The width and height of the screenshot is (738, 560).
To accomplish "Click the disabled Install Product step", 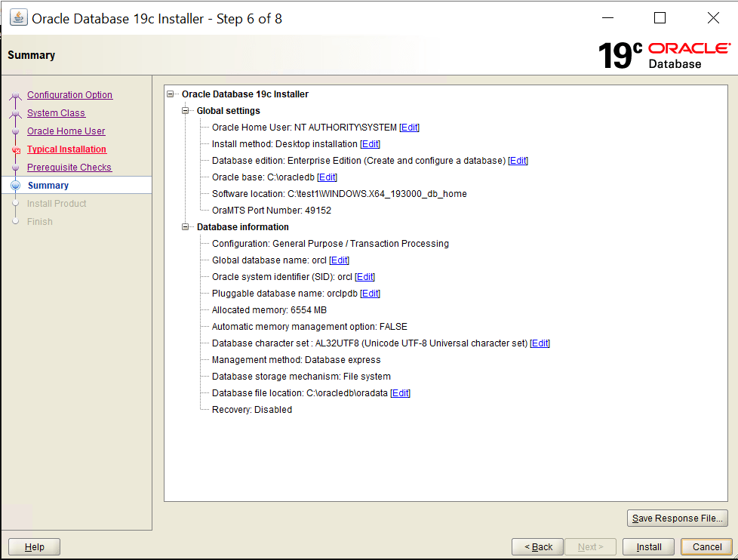I will pos(57,203).
